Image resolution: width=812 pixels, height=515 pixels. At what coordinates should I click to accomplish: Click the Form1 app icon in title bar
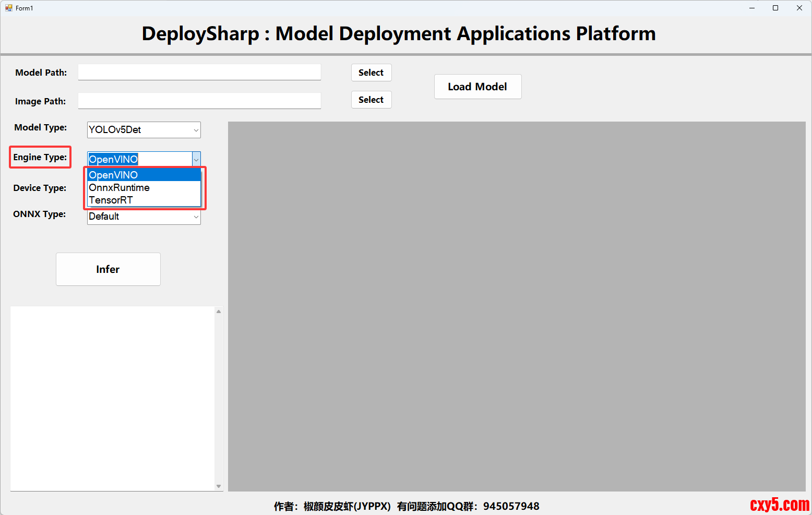click(8, 8)
